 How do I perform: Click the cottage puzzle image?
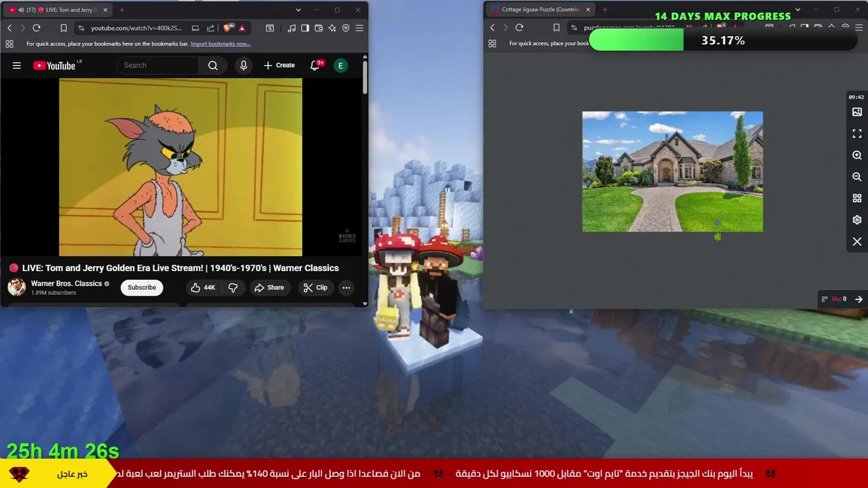click(673, 171)
